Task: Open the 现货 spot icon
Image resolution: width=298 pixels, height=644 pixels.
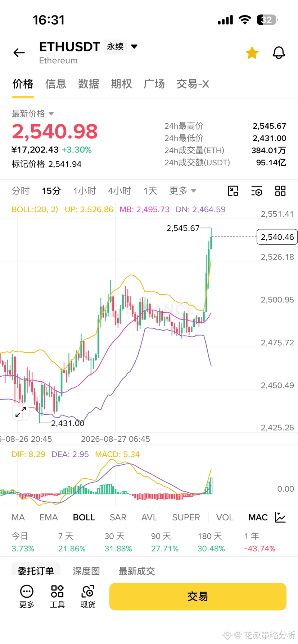Action: point(88,597)
